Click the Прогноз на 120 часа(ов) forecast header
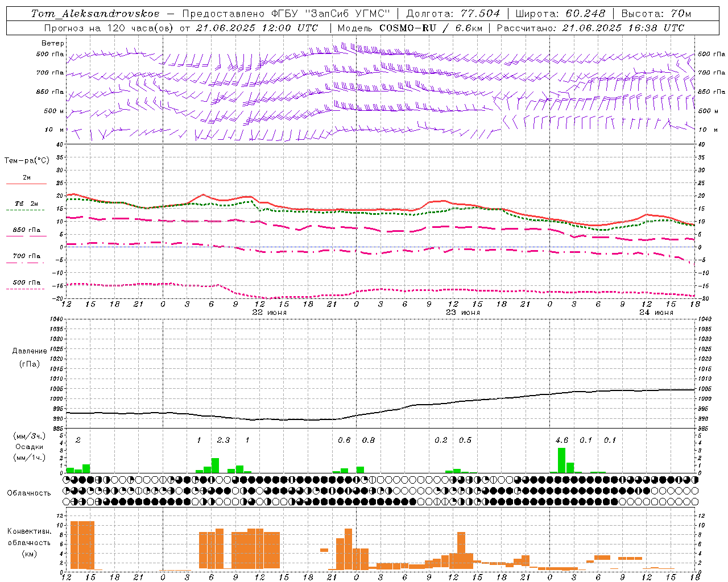The height and width of the screenshot is (582, 728). (x=110, y=28)
